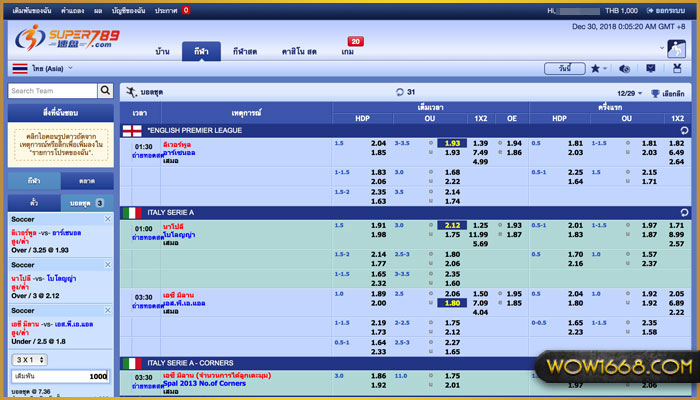Open the Thai (Asia) language dropdown
Screen dimensions: 700x400
click(x=40, y=68)
